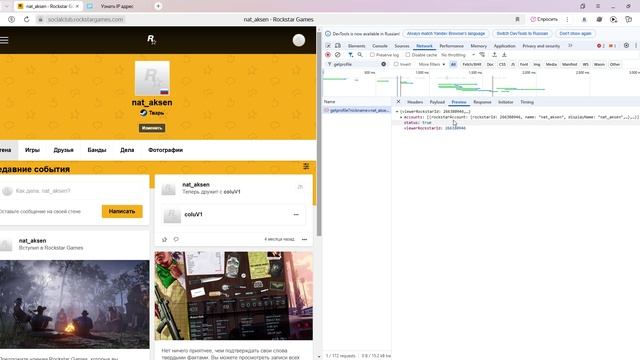
Task: Filter requests by Doc type
Action: tap(490, 64)
